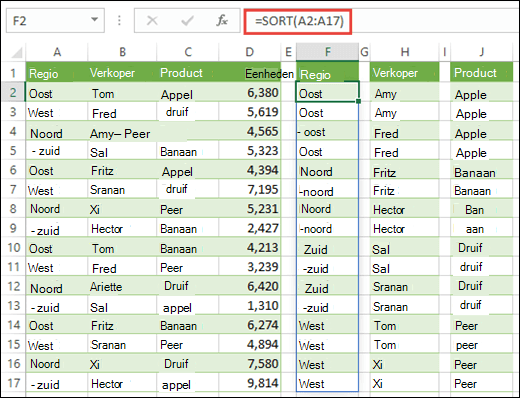
Task: Click the peer lowercase cell in column J
Action: coord(481,344)
